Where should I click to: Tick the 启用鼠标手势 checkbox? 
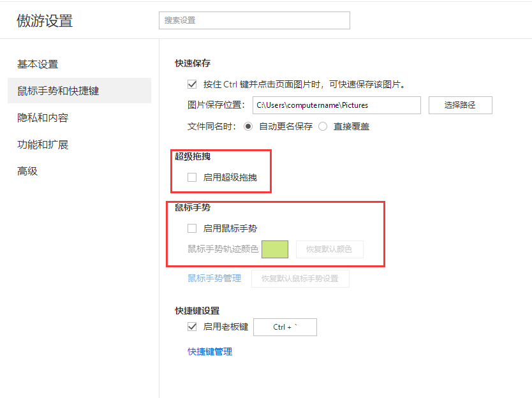coord(192,228)
